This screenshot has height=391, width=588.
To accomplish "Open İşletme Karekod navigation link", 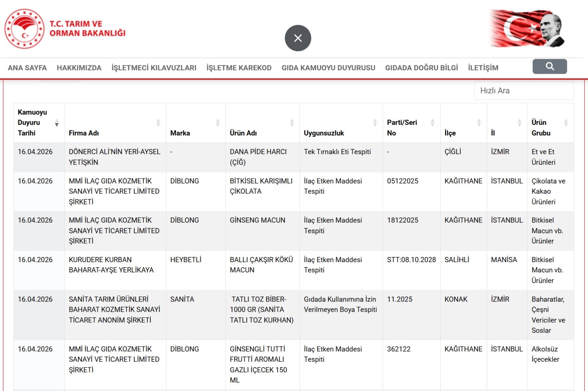I will [x=239, y=68].
